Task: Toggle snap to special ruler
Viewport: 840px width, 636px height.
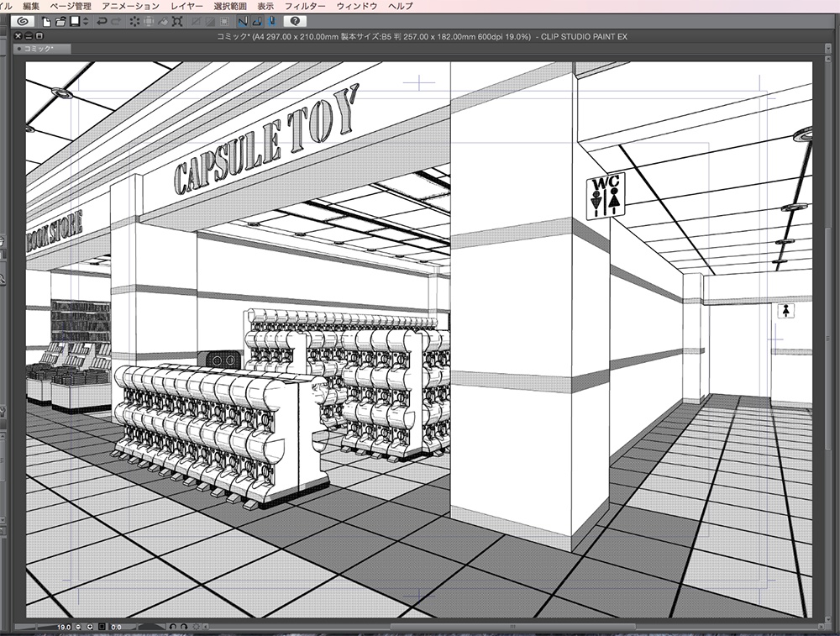Action: click(255, 21)
